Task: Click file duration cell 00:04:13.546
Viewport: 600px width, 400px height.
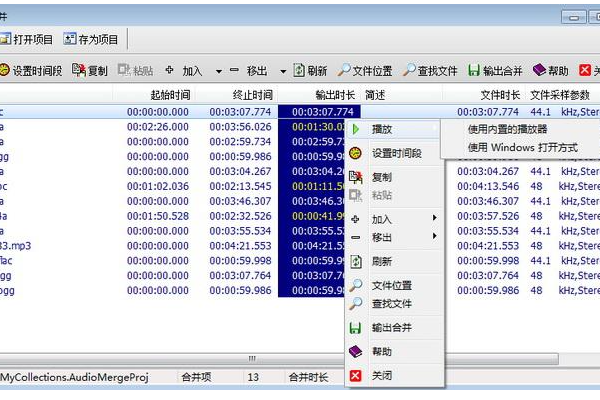Action: tap(488, 186)
